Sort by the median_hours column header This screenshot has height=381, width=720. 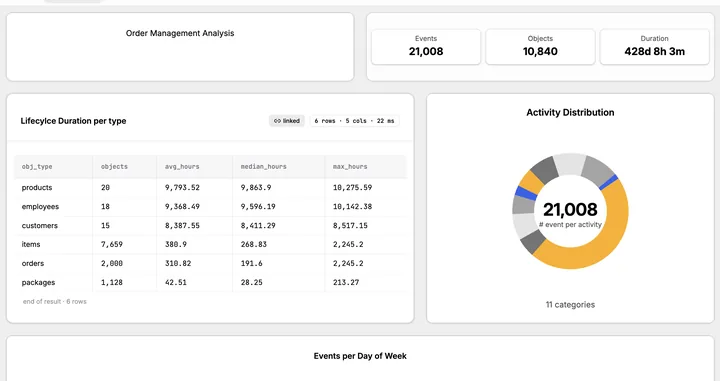(x=264, y=167)
